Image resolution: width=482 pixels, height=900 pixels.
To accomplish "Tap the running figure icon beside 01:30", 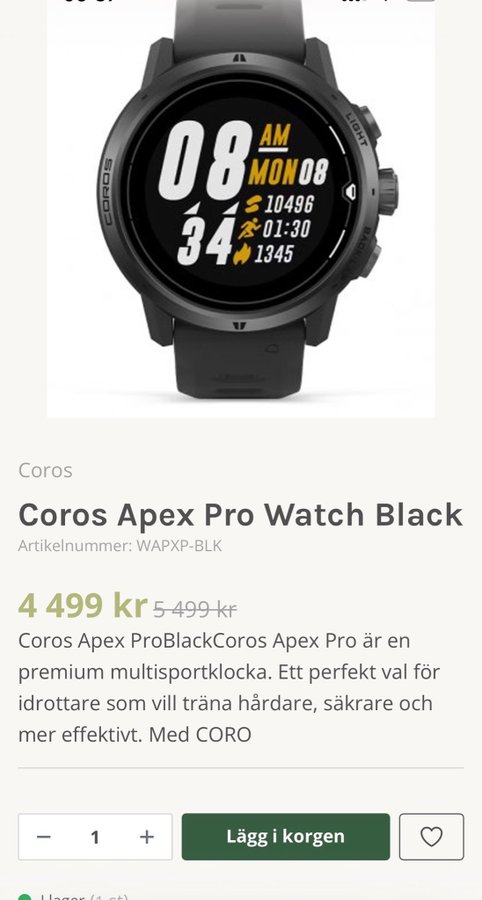I will 250,228.
